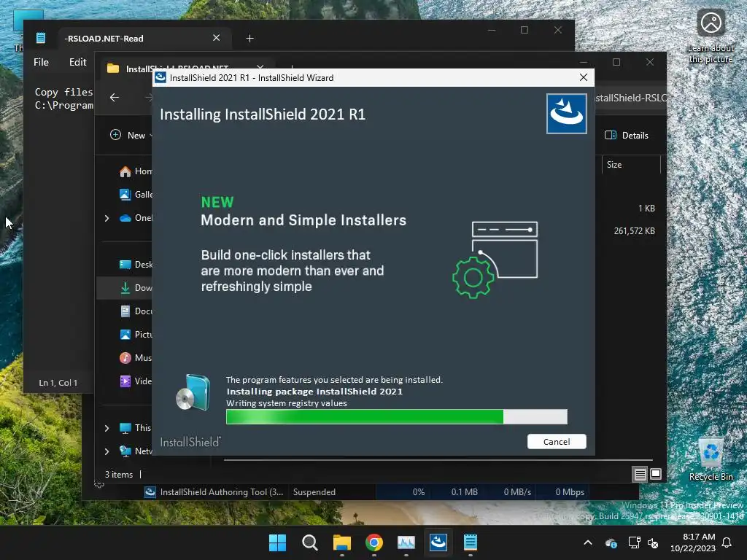Click the 1 KB size value

pos(646,208)
